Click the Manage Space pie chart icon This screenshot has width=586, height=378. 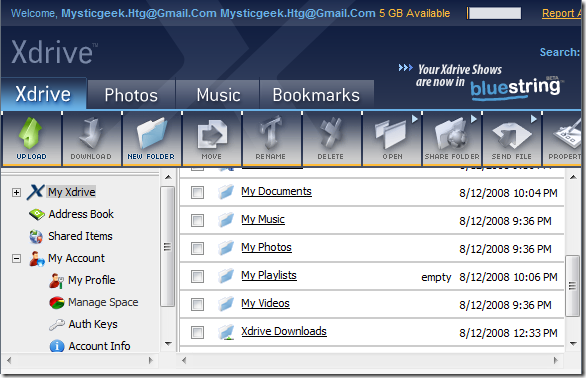(57, 302)
